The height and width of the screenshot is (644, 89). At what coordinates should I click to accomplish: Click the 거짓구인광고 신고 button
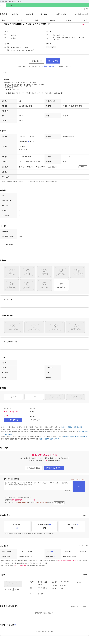(x=82, y=546)
